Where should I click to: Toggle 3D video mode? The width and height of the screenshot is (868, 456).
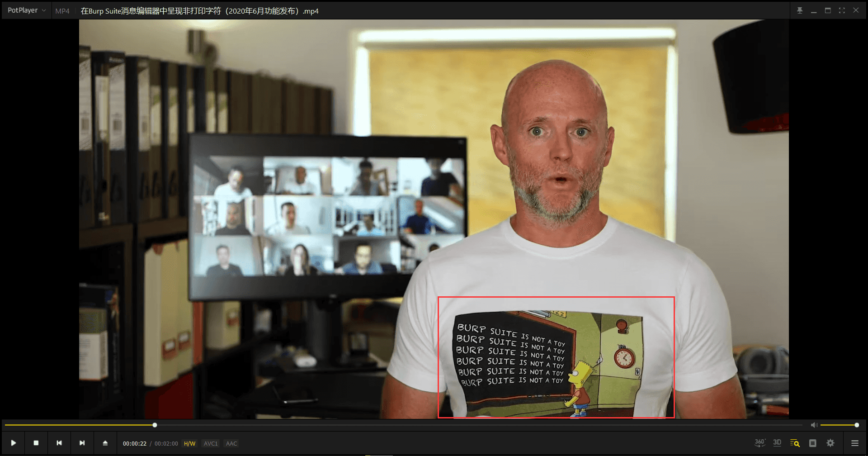(x=777, y=443)
